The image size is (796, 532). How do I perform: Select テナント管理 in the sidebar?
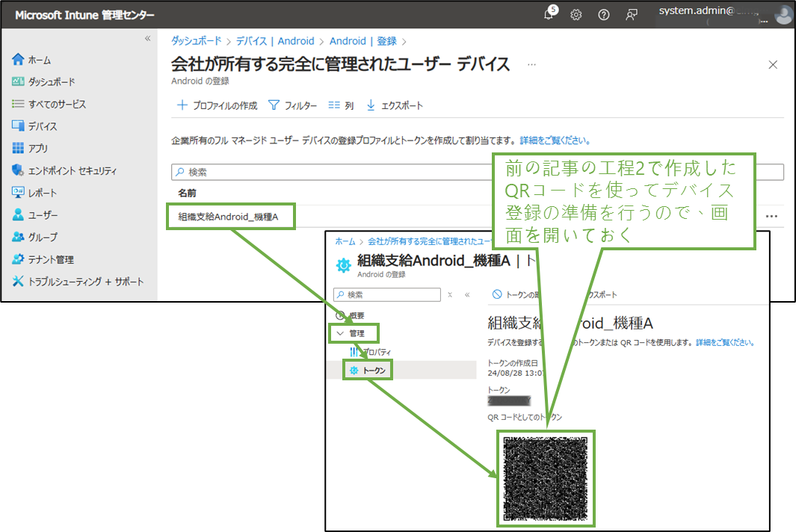pos(43,259)
